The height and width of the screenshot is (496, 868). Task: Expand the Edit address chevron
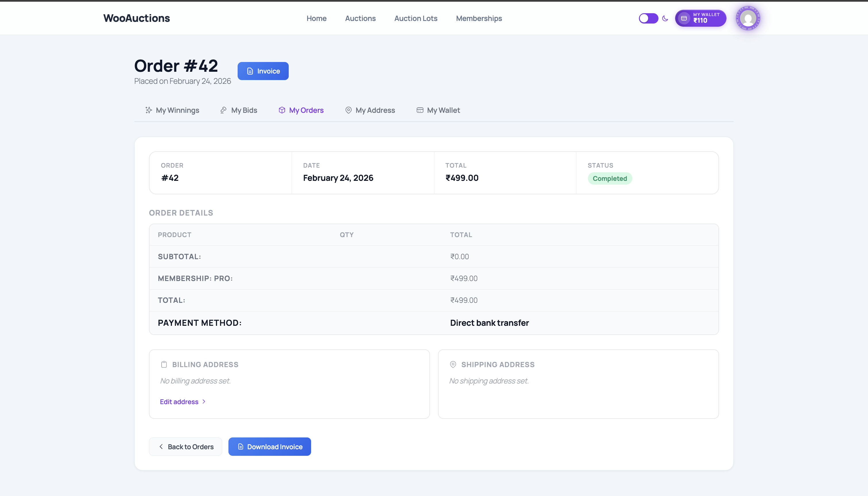tap(204, 402)
